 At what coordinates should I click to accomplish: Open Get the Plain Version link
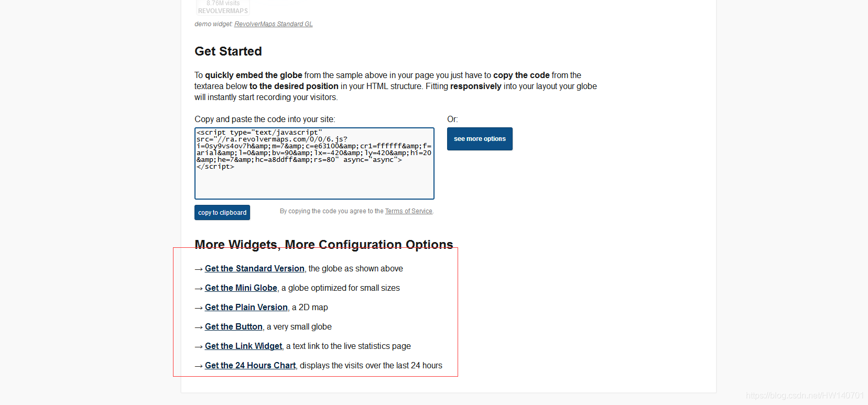246,308
